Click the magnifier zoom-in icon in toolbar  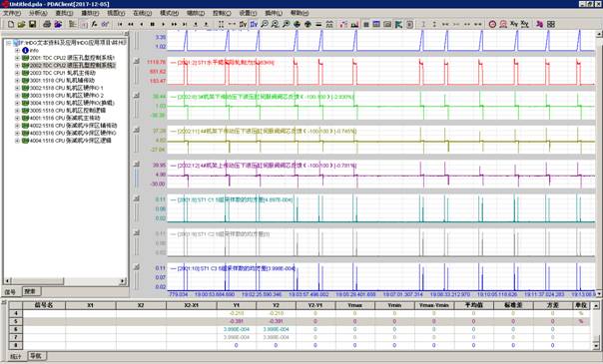[265, 24]
